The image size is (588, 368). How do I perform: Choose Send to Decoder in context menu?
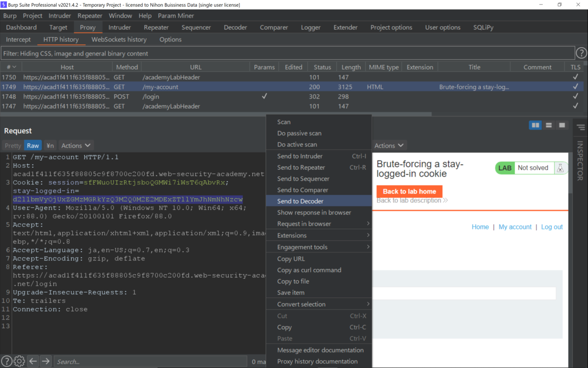pos(318,201)
